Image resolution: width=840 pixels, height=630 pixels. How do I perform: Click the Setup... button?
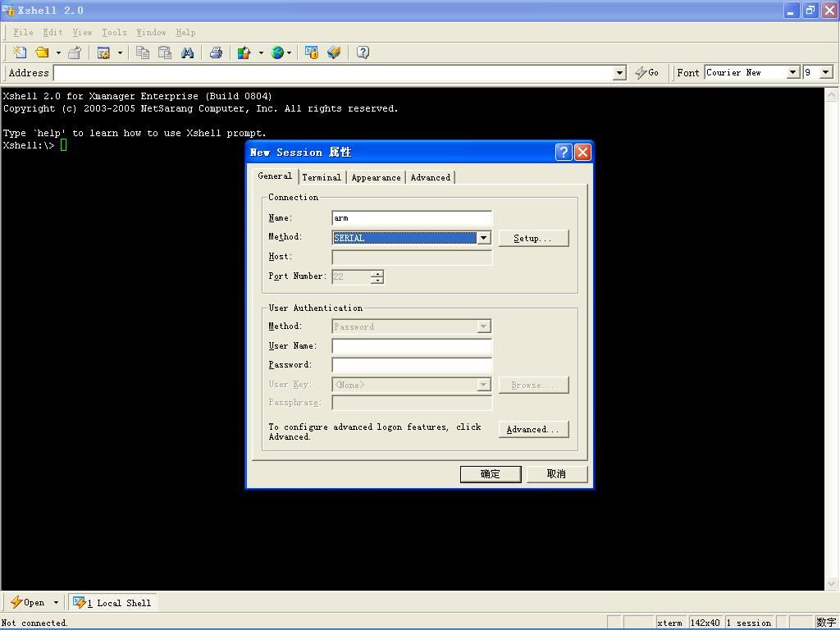pyautogui.click(x=533, y=238)
